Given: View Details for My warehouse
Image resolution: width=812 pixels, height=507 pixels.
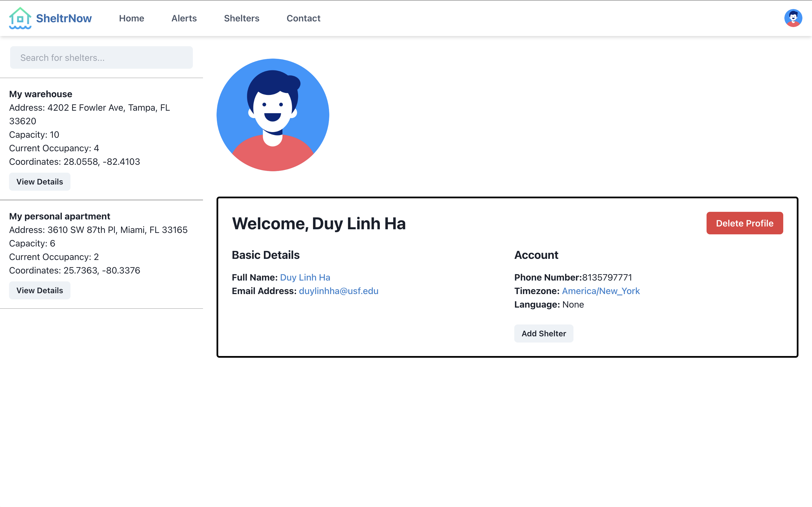Looking at the screenshot, I should pyautogui.click(x=39, y=182).
